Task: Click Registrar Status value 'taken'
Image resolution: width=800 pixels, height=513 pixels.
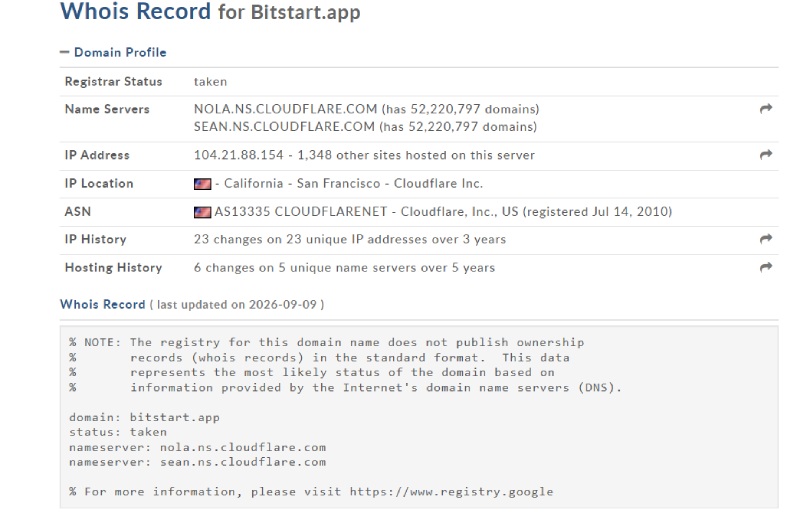Action: 210,82
